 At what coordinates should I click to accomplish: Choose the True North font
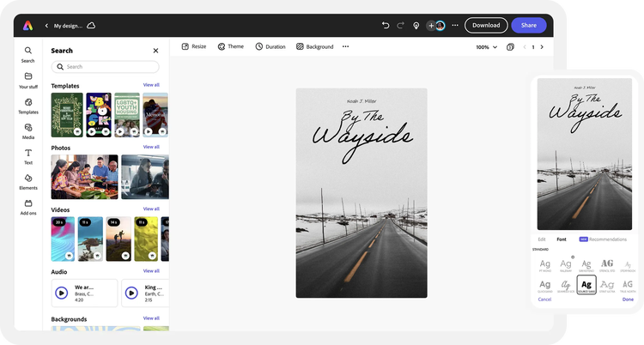(628, 286)
